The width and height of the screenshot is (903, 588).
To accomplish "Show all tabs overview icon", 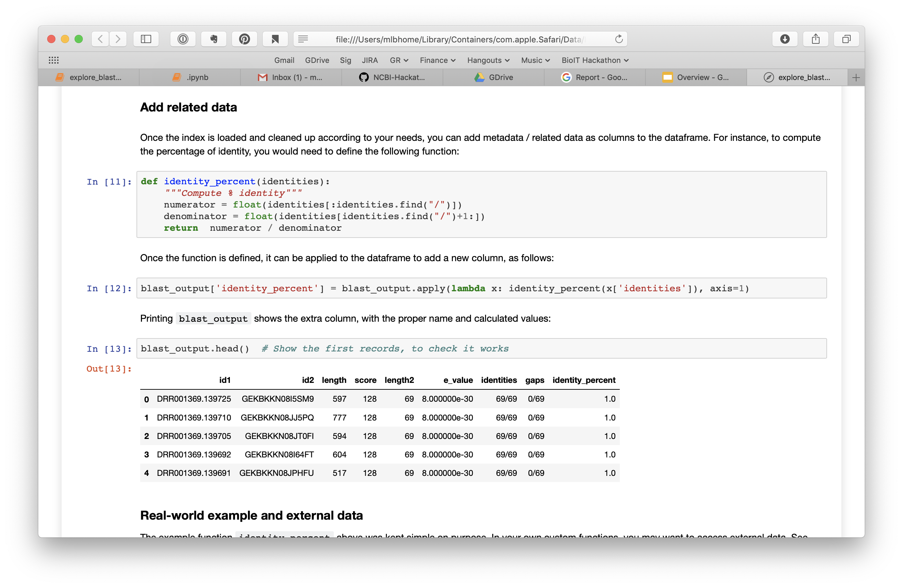I will [x=846, y=39].
